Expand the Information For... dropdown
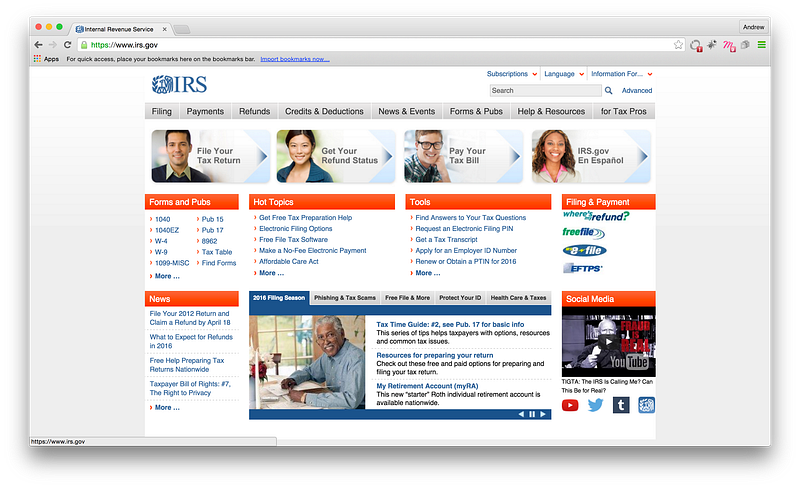The image size is (800, 488). 622,74
